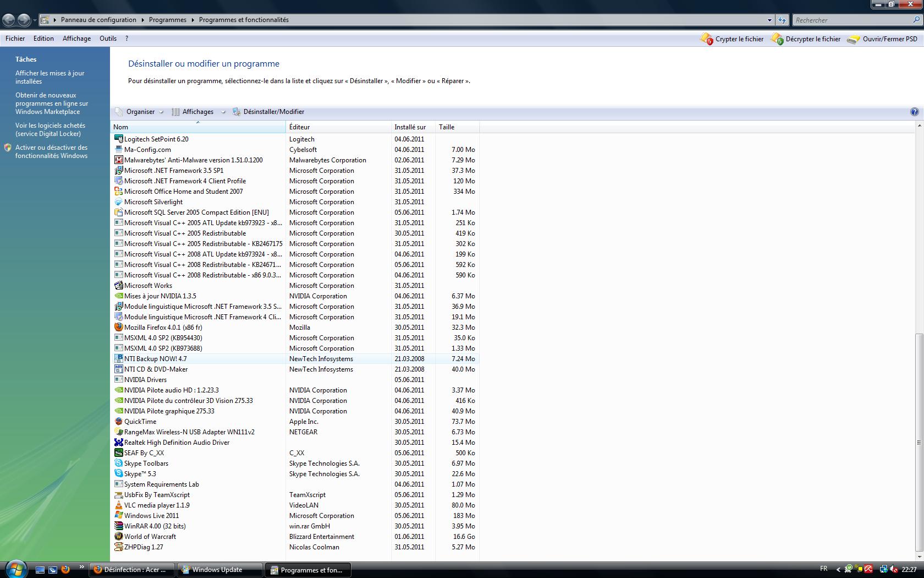Sort by the Éditeur column header
The width and height of the screenshot is (924, 578).
(x=338, y=127)
